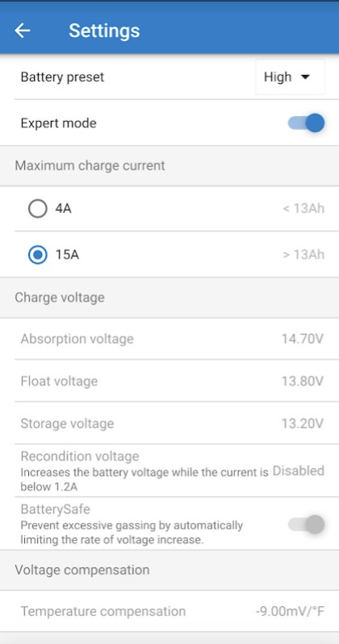The image size is (339, 644).
Task: Tap the 14.70V absorption value
Action: [303, 339]
